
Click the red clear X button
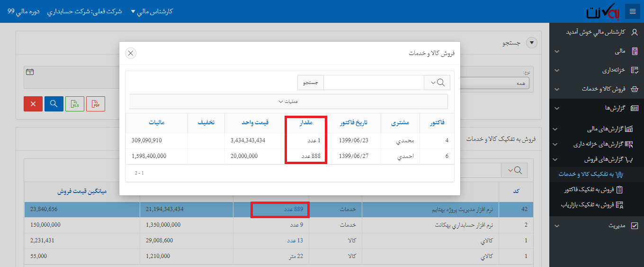tap(33, 104)
